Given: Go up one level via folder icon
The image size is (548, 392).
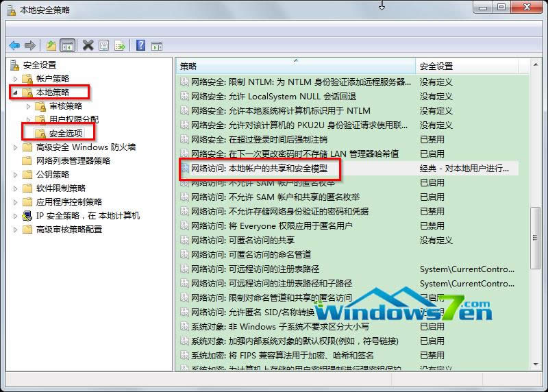Looking at the screenshot, I should click(51, 46).
